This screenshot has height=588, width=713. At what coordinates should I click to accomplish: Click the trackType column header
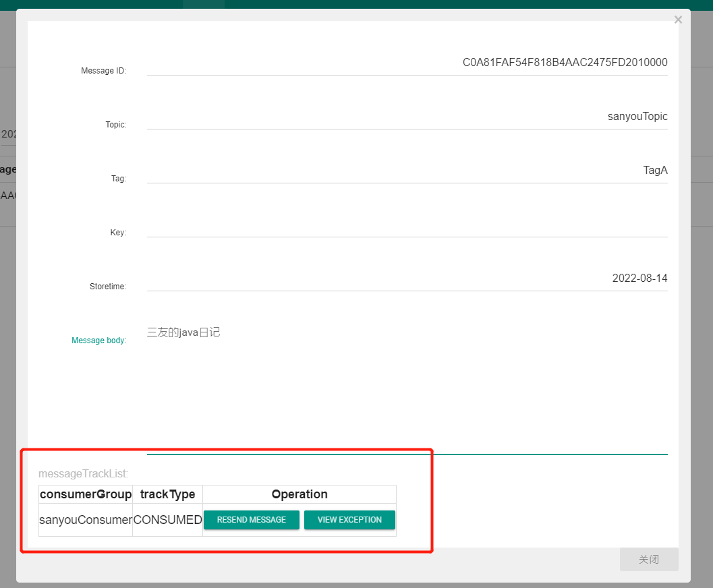167,494
